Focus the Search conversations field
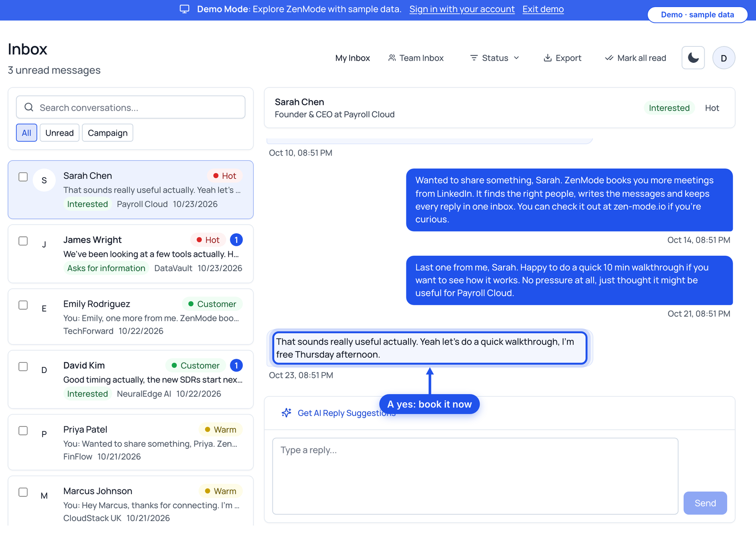756x555 pixels. (x=130, y=107)
